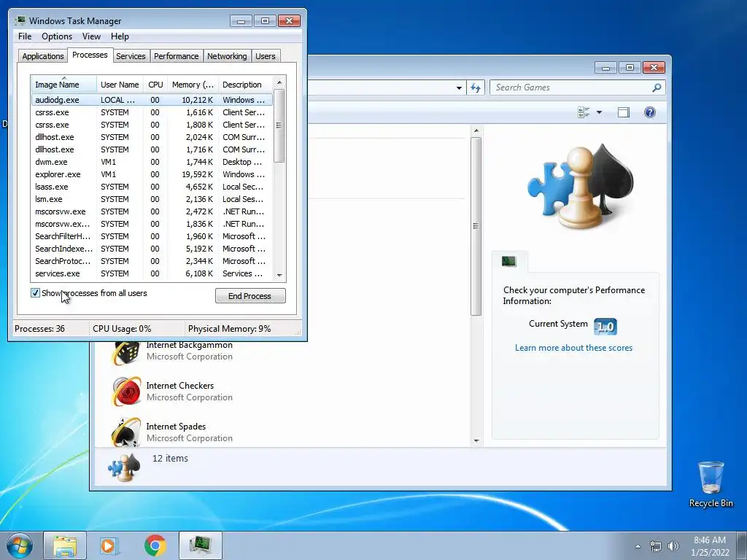747x560 pixels.
Task: Open Learn more about these scores link
Action: pos(573,348)
